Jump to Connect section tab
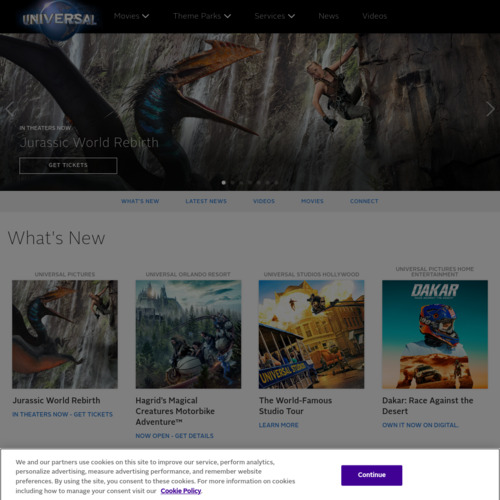Screen dimensions: 500x500 [x=364, y=201]
